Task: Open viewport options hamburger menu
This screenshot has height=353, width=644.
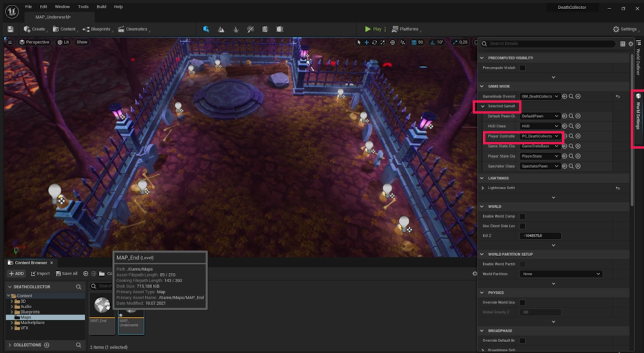Action: pyautogui.click(x=10, y=42)
